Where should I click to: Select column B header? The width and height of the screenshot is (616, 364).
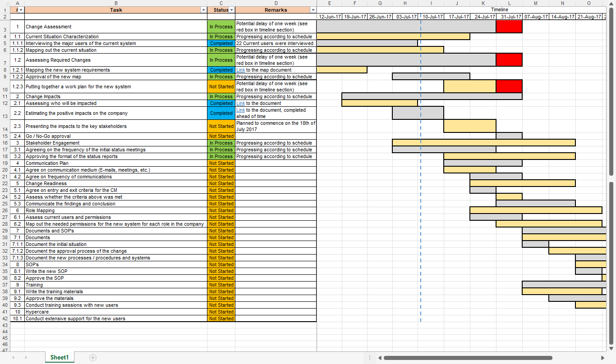click(x=116, y=3)
